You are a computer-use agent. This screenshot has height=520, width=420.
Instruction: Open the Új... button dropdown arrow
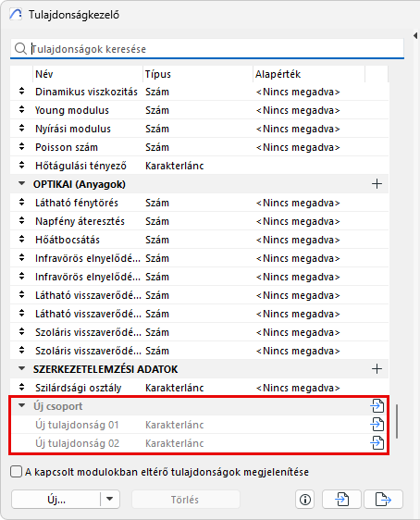pyautogui.click(x=110, y=499)
